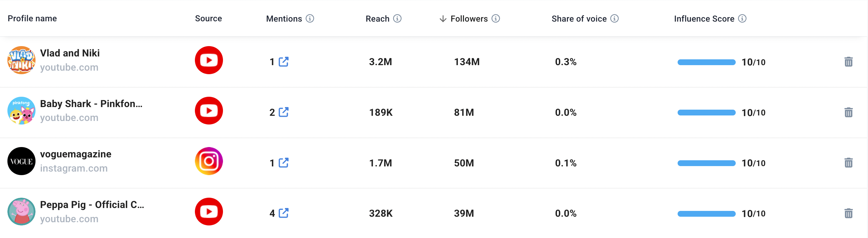Show info for Share of voice column
This screenshot has height=238, width=868.
coord(614,18)
